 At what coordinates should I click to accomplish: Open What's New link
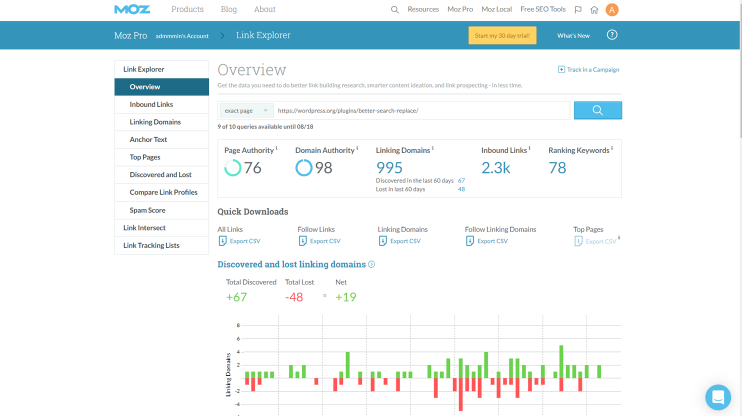(573, 35)
